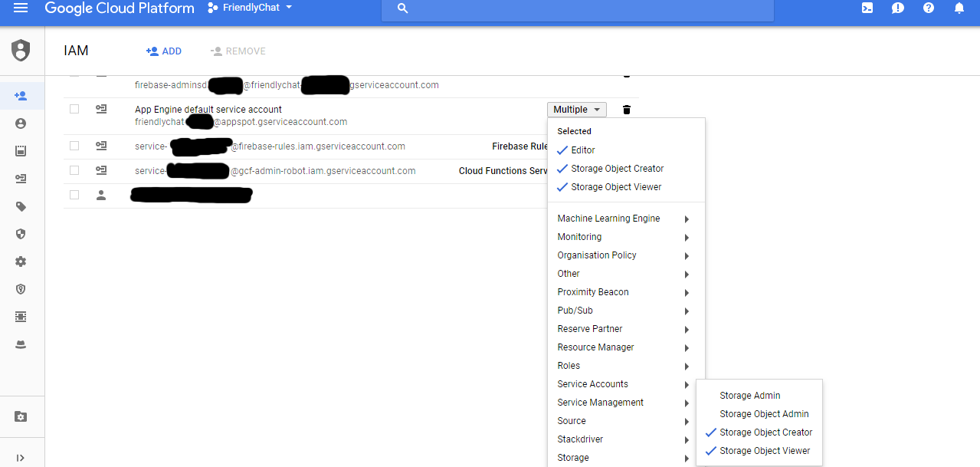This screenshot has width=980, height=467.
Task: Tick the App Engine default service account checkbox
Action: tap(74, 109)
